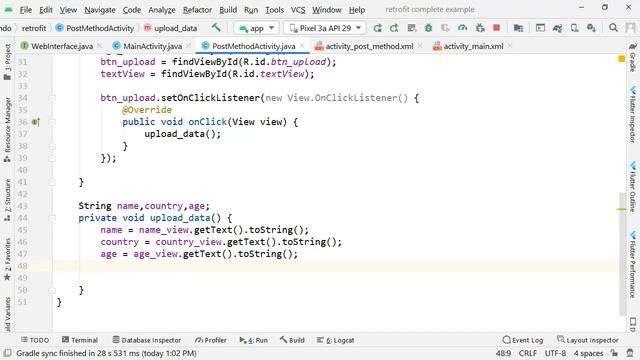Collapse the setOnClickListener fold at line 34
The height and width of the screenshot is (360, 640).
(x=52, y=98)
